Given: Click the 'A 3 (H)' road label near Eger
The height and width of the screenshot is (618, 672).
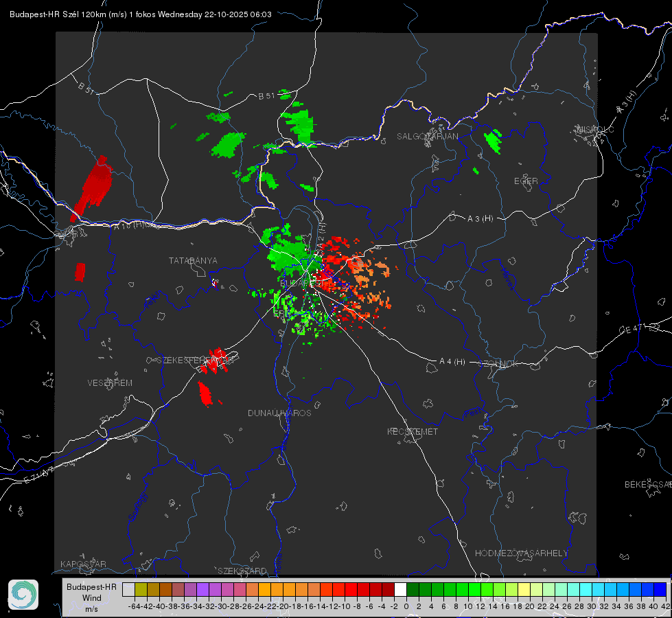Looking at the screenshot, I should (x=480, y=218).
